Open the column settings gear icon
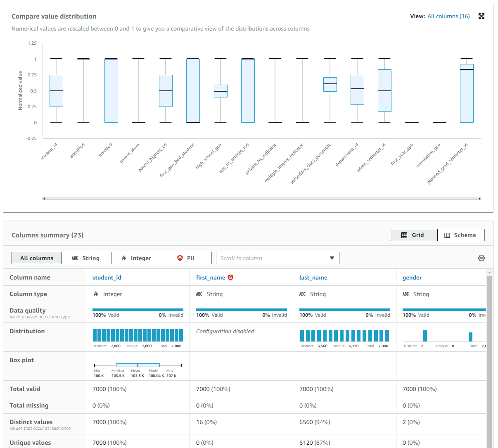Screen dimensions: 498x448 481,258
